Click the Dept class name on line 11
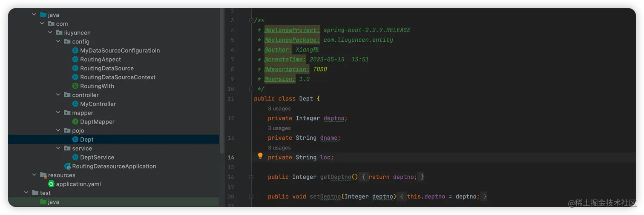Screen dimensions: 644x215 click(306, 98)
